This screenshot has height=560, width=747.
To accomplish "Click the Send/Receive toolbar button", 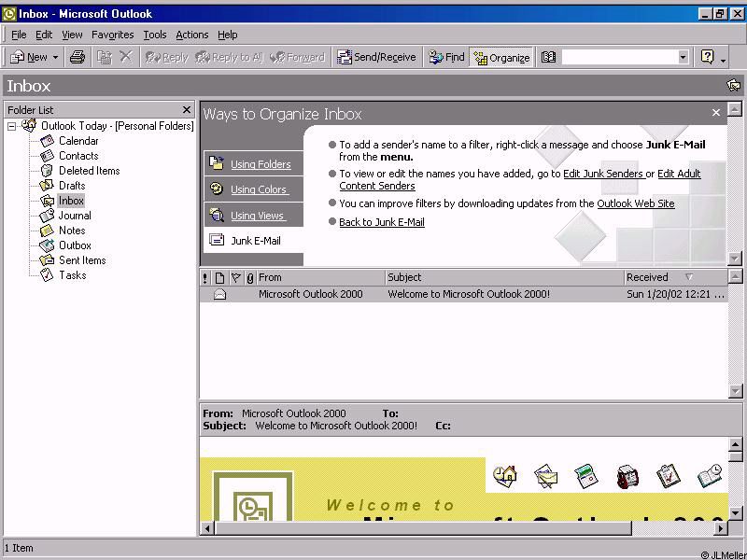I will click(377, 57).
